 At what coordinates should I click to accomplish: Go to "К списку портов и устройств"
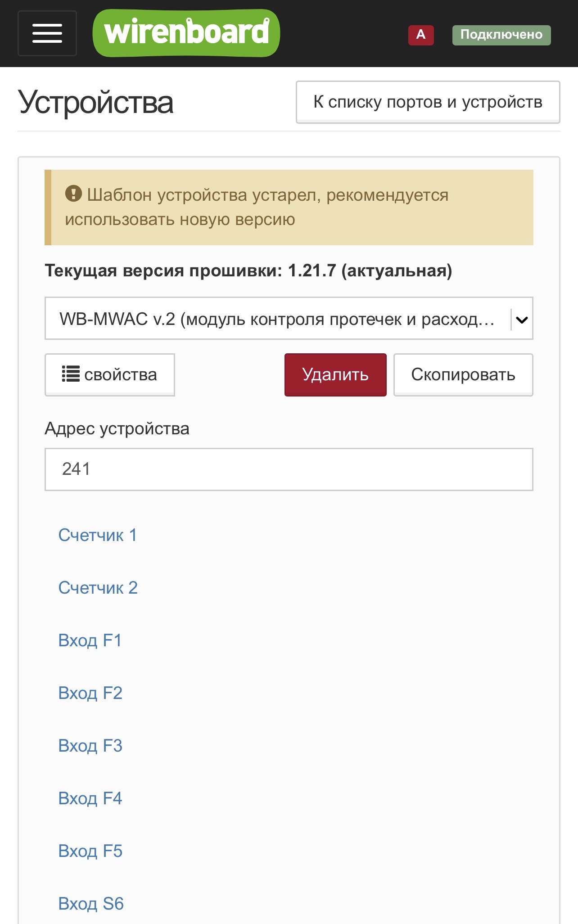[428, 102]
